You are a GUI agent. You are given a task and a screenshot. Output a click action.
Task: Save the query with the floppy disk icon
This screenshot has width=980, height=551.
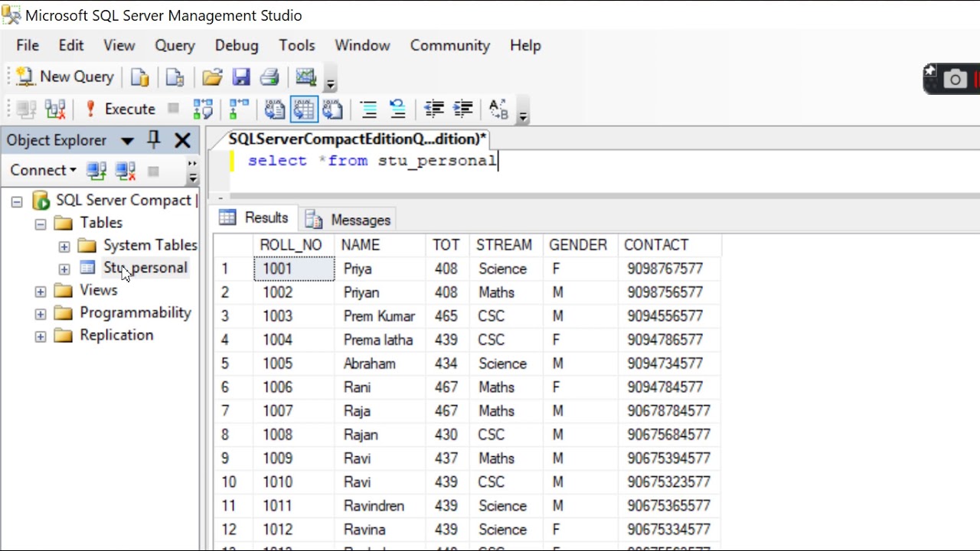point(241,77)
